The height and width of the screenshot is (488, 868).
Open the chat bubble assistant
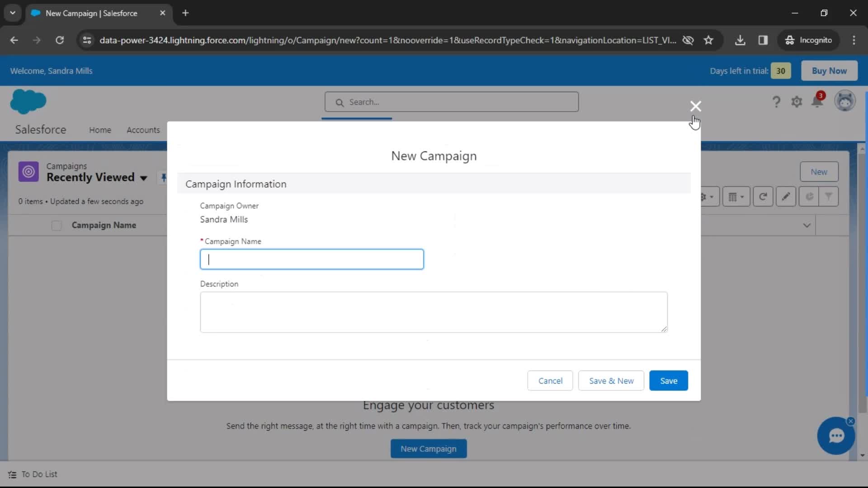click(836, 436)
